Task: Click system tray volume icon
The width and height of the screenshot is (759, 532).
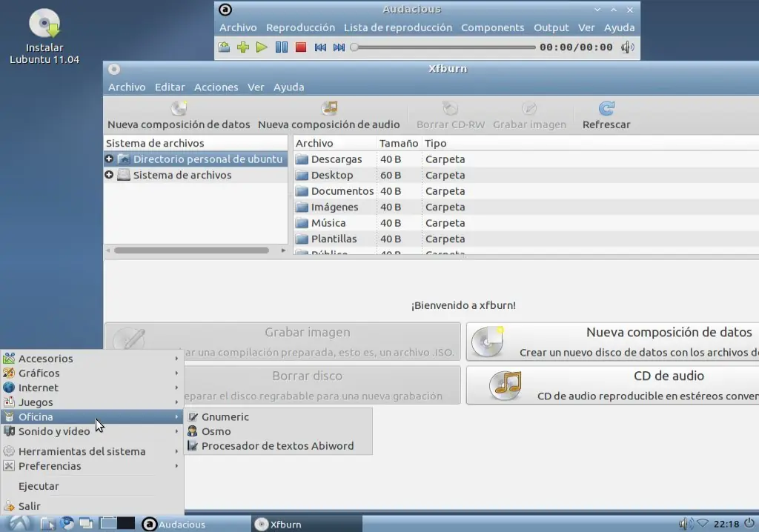Action: pyautogui.click(x=685, y=524)
